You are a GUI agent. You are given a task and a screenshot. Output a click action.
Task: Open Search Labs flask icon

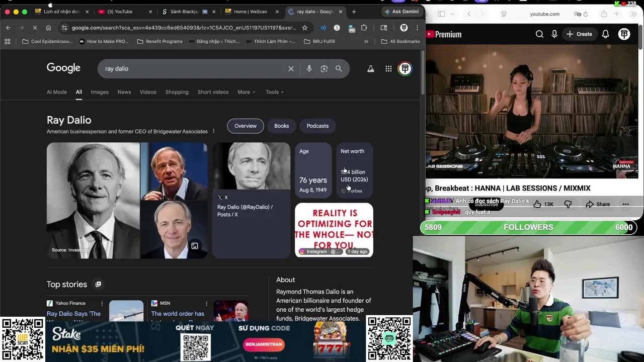371,69
